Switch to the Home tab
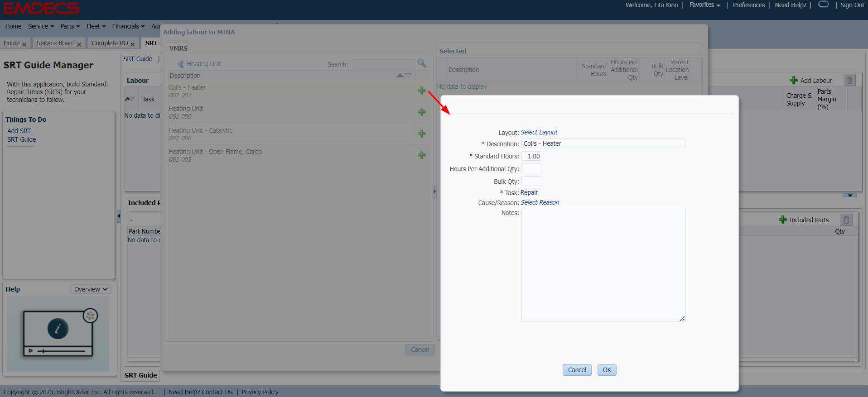 click(11, 43)
